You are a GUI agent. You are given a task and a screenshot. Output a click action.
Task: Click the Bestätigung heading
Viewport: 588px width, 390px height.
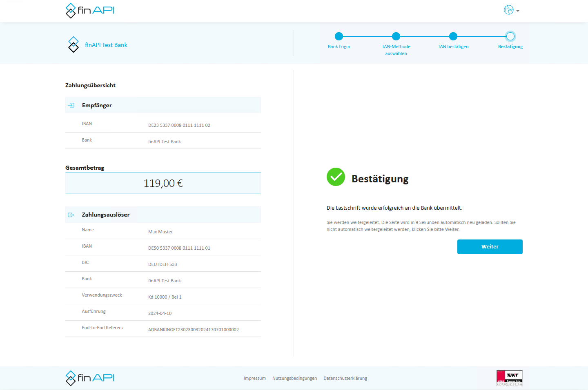380,179
